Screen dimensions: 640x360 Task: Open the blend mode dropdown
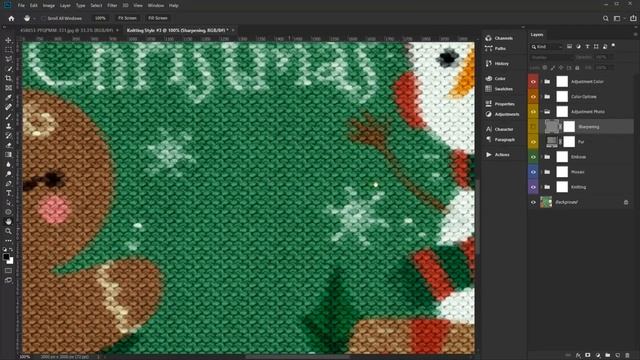(550, 58)
